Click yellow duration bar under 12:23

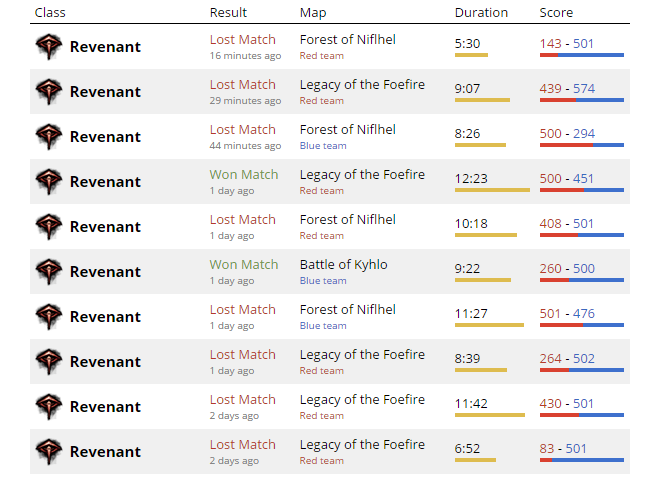(x=492, y=190)
